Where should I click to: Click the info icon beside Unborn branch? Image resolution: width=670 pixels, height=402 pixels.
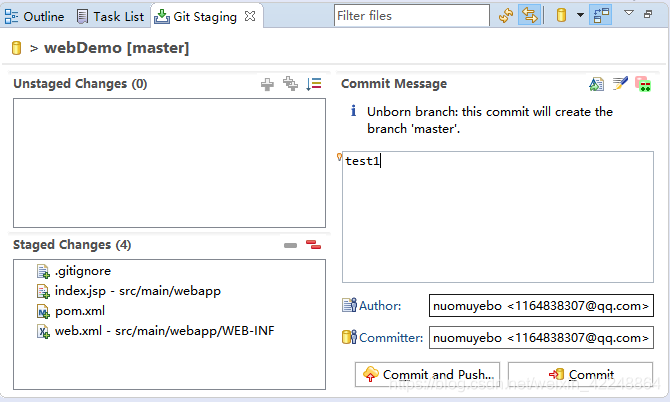(353, 111)
